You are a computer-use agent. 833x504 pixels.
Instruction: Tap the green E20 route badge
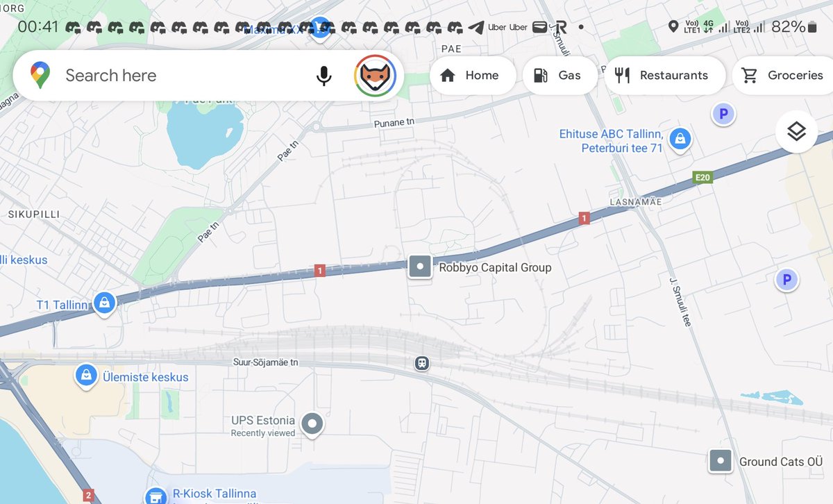coord(703,178)
